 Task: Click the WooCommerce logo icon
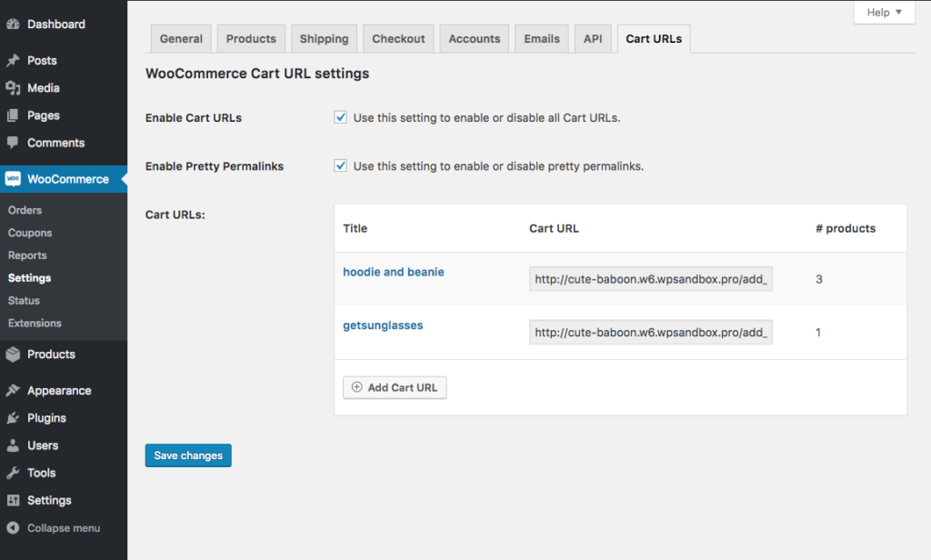(13, 179)
